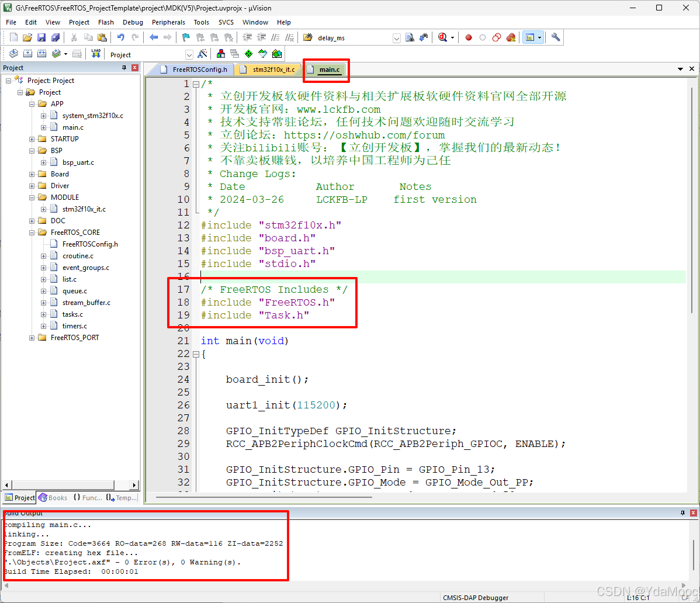Open the Peripherals menu
Screen dimensions: 700x603
(x=168, y=22)
